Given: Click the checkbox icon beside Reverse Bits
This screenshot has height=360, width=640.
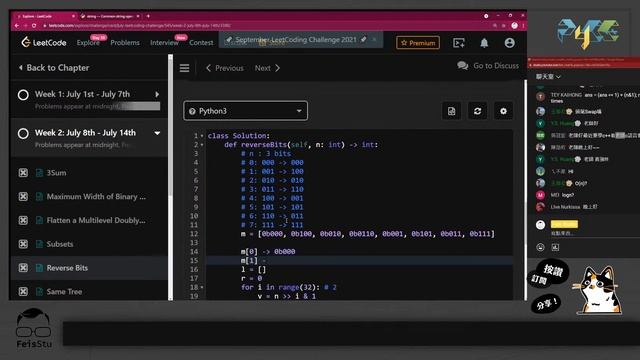Looking at the screenshot, I should click(x=23, y=268).
